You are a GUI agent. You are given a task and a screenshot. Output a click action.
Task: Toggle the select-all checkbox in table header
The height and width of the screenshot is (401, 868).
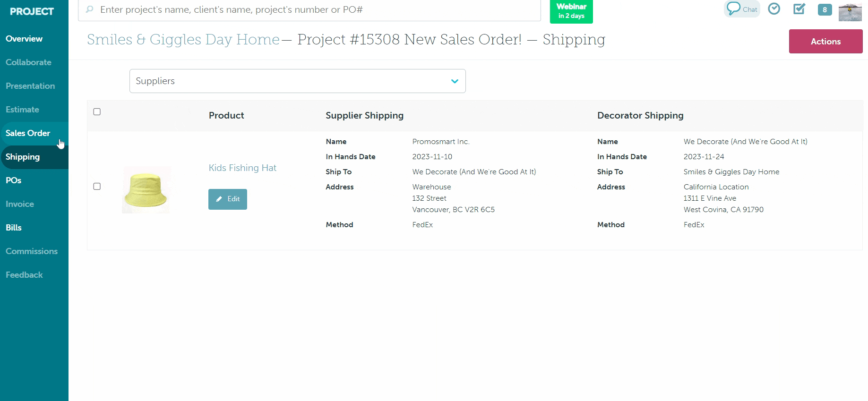click(x=97, y=112)
